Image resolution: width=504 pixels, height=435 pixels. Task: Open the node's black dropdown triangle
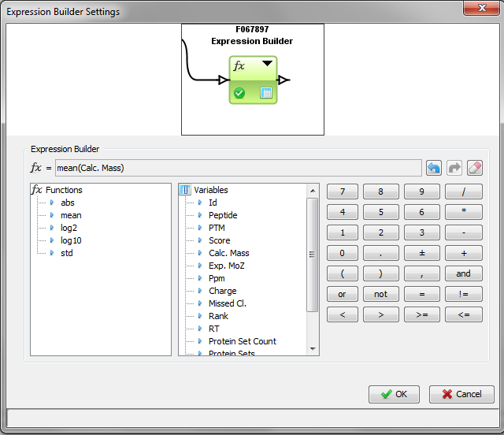tap(267, 63)
